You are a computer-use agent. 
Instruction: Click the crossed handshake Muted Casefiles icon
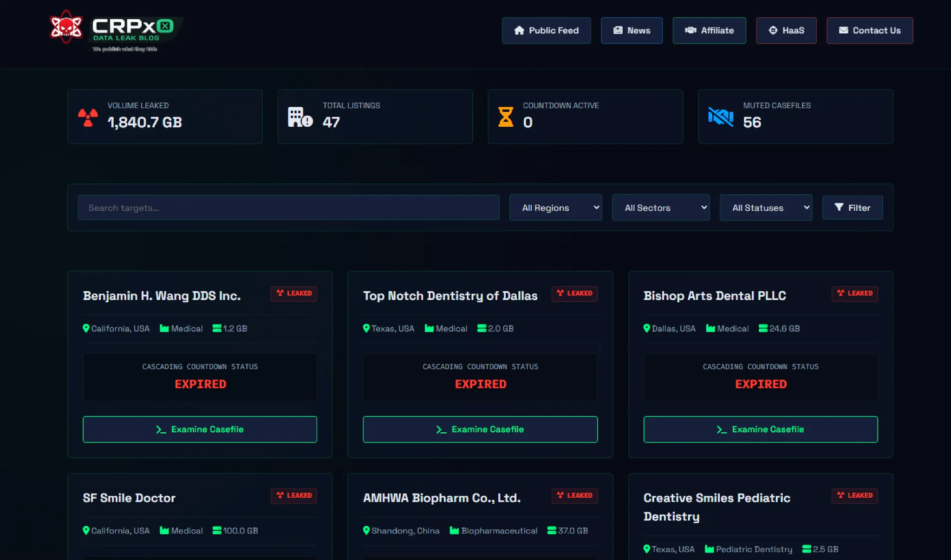point(721,117)
